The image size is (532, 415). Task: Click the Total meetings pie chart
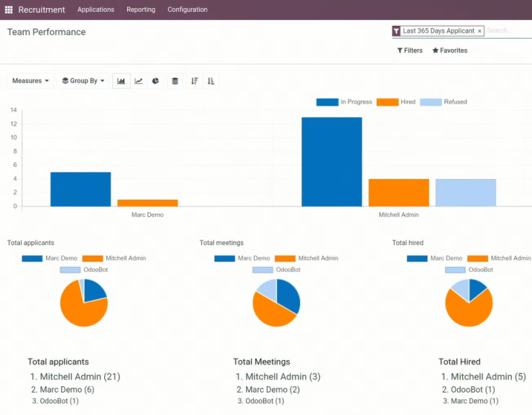pos(276,303)
